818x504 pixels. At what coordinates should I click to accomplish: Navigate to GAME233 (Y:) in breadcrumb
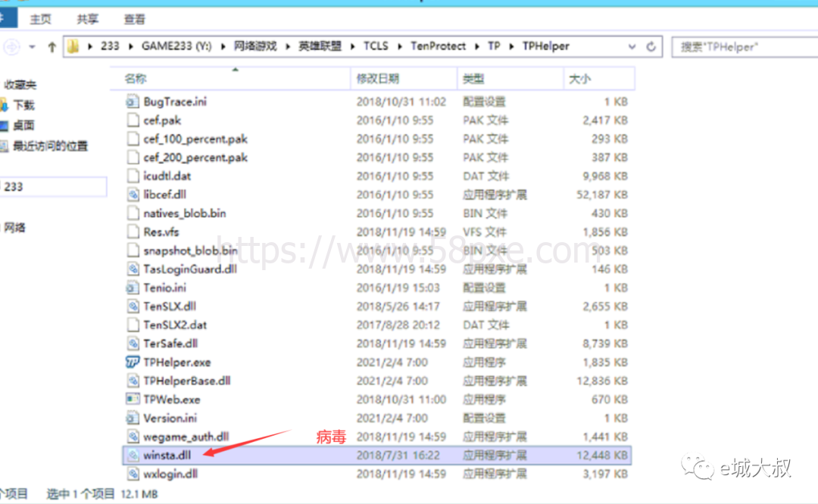[176, 46]
